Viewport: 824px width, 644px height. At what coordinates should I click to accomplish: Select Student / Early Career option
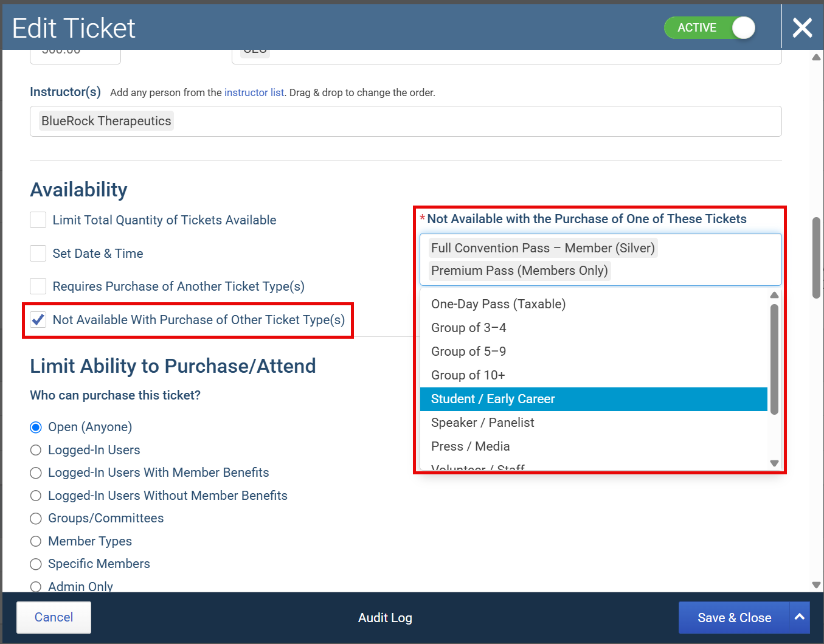(x=594, y=399)
